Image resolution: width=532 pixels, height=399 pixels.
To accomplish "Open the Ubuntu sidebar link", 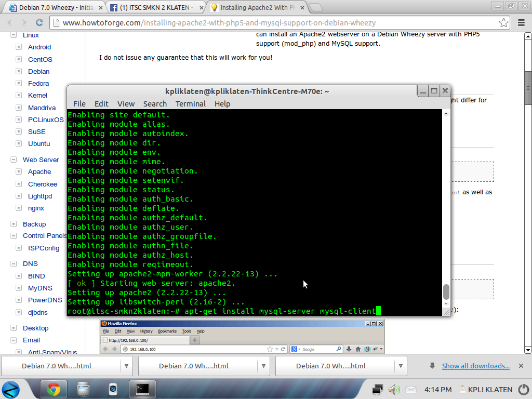I will (x=39, y=143).
